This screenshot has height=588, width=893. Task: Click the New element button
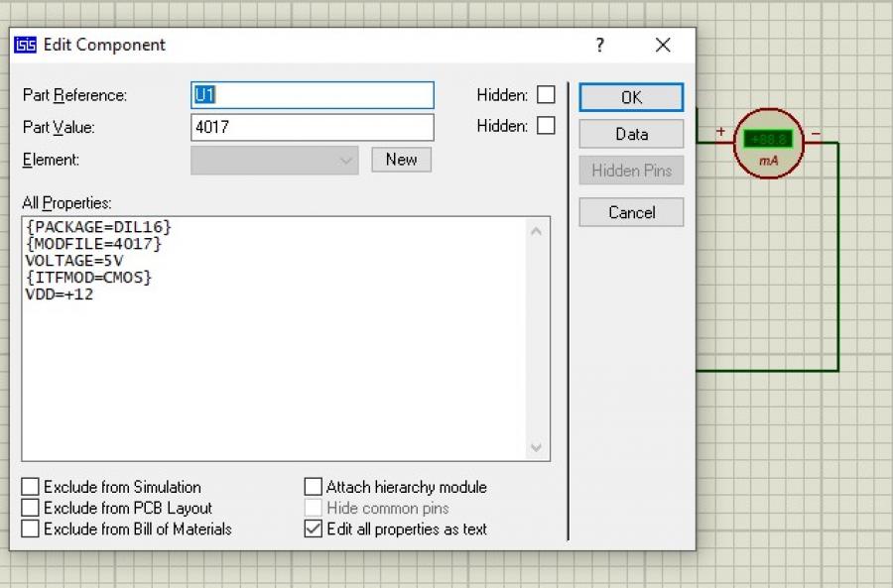coord(401,160)
